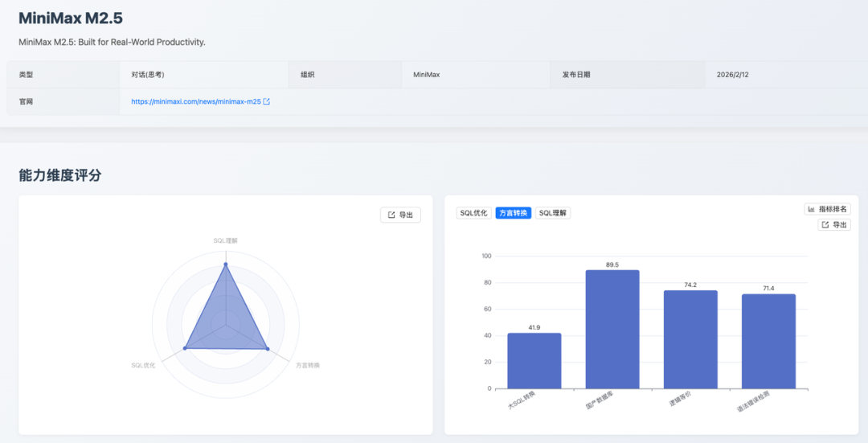The height and width of the screenshot is (443, 868).
Task: Click the 2026/2/12 release date cell
Action: [732, 75]
